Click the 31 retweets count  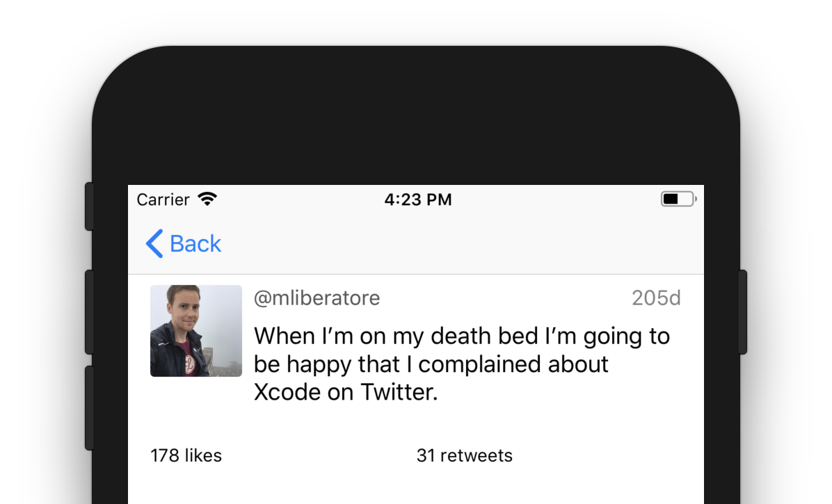(x=464, y=456)
